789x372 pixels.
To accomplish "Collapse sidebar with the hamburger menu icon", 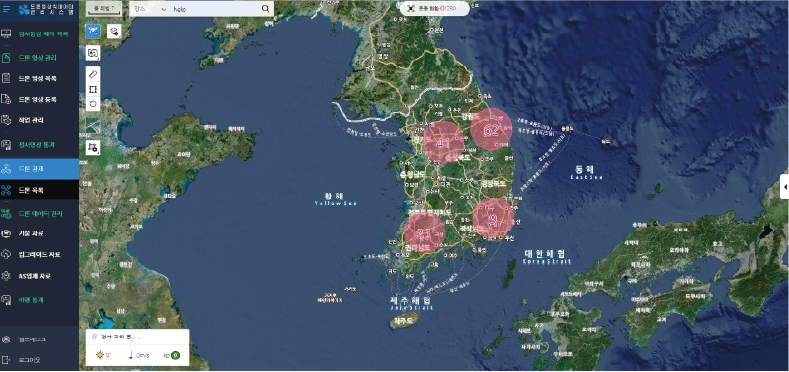I will (x=6, y=10).
